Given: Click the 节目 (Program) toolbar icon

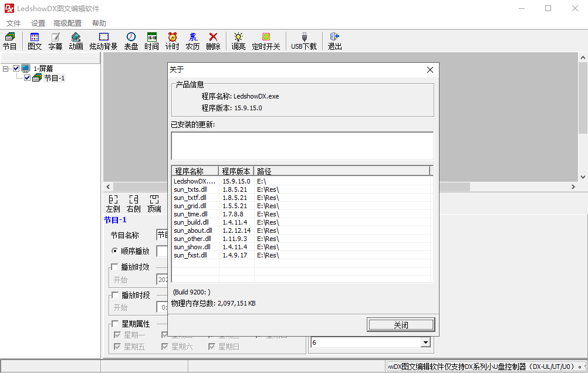Looking at the screenshot, I should 9,40.
